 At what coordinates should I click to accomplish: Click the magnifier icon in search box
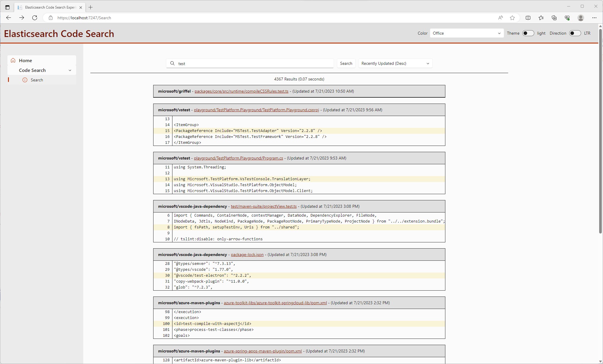click(172, 63)
